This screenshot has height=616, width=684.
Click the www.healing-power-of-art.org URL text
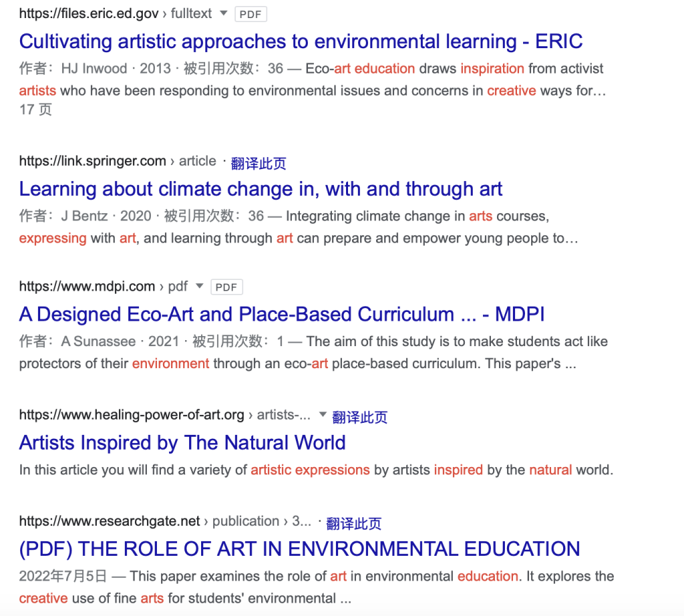(132, 415)
